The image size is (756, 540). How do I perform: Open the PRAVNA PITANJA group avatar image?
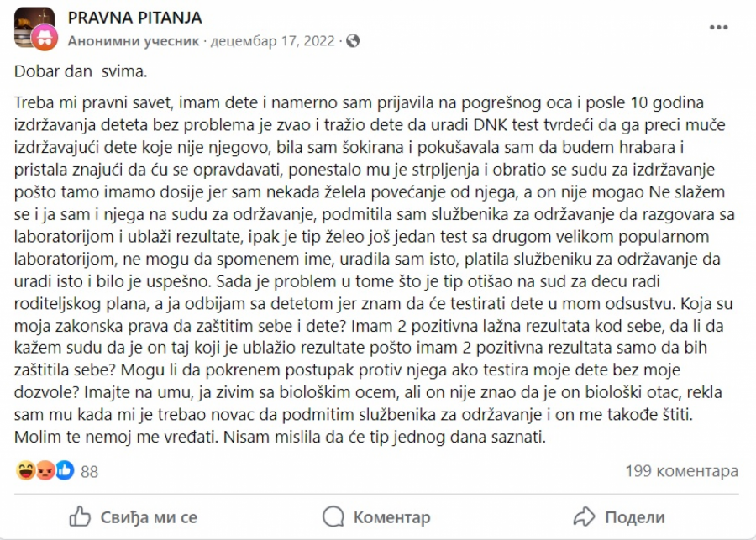[30, 24]
